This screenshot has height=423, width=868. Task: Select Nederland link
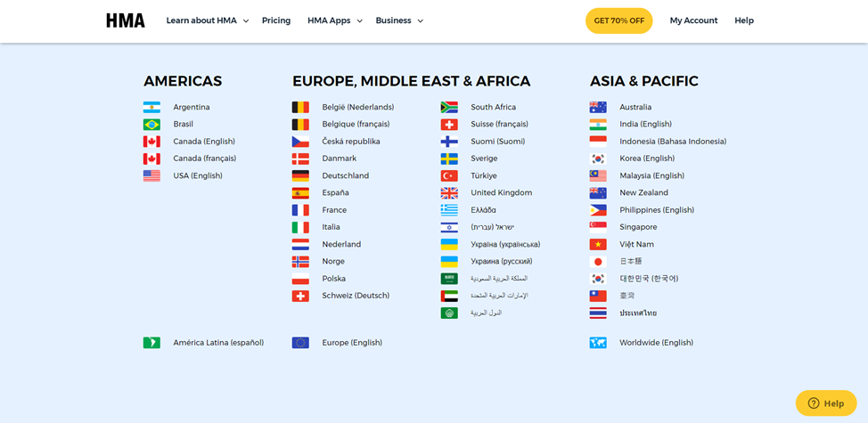(341, 244)
